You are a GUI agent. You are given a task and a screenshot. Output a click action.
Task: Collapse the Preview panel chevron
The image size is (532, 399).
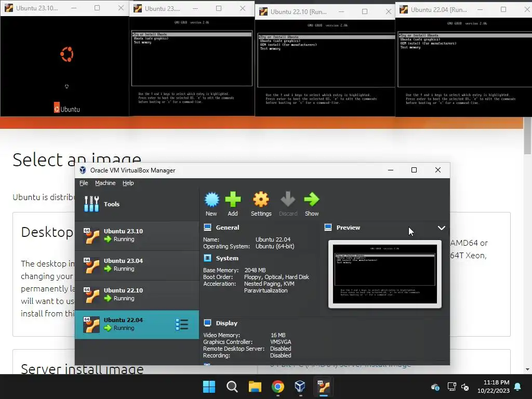441,228
